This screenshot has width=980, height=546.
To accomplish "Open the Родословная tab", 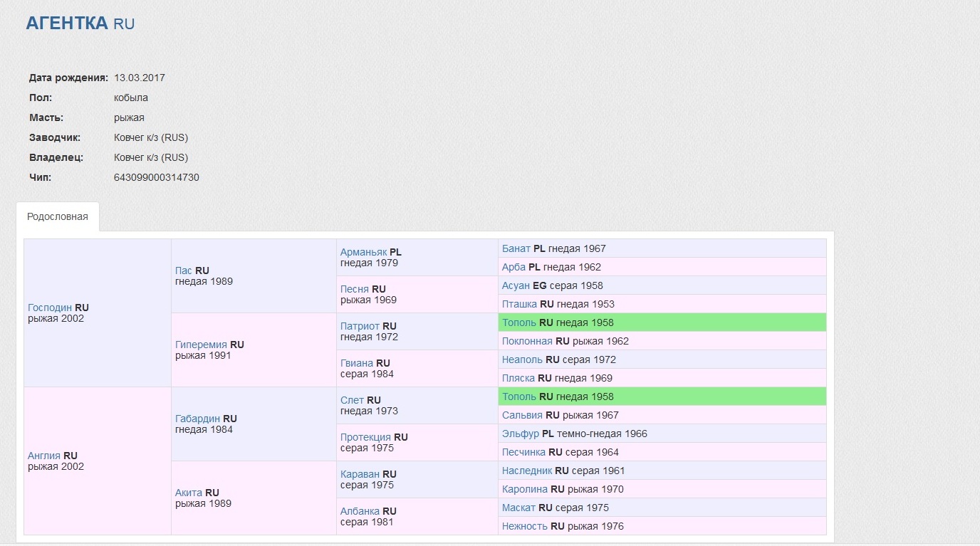I will point(58,216).
